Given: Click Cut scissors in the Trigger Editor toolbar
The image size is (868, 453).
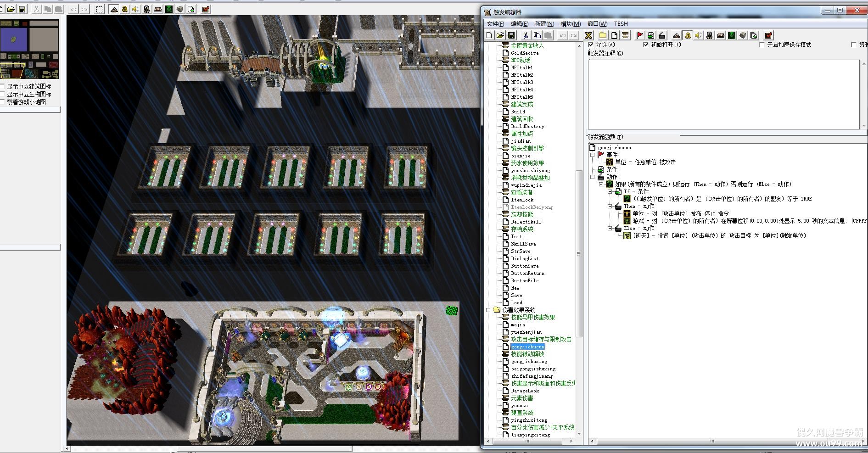Looking at the screenshot, I should pos(526,35).
